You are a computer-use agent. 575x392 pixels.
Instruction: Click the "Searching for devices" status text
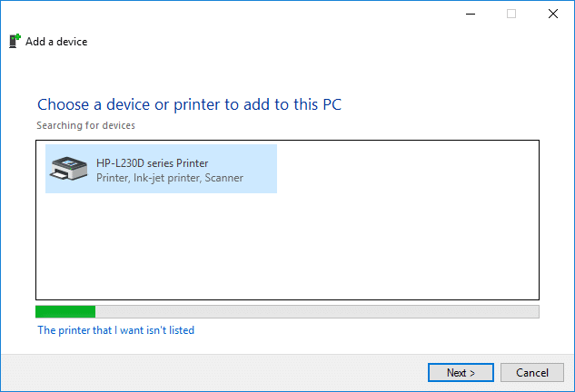click(x=85, y=125)
